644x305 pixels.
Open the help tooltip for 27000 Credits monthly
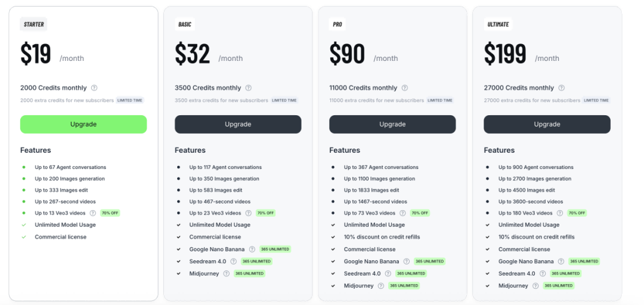click(562, 88)
